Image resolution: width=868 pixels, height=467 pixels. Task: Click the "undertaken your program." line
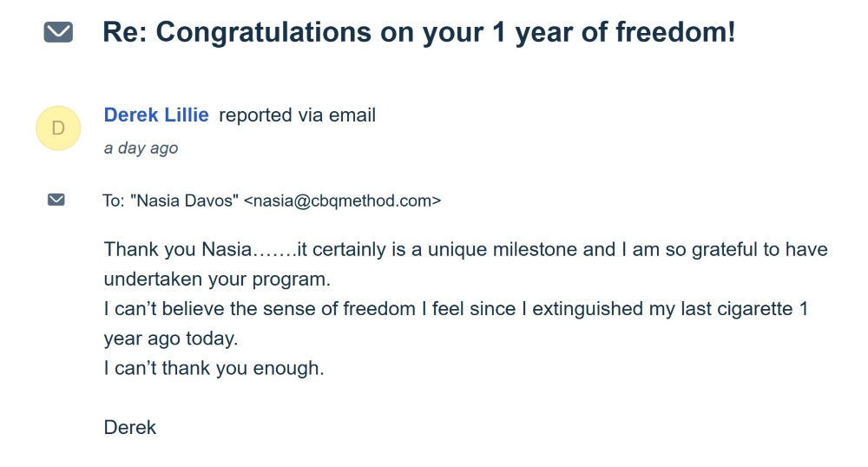[x=218, y=280]
